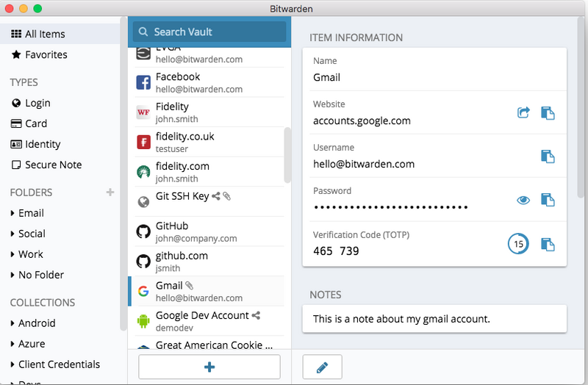The height and width of the screenshot is (385, 588).
Task: Click the pencil edit item button
Action: 322,367
